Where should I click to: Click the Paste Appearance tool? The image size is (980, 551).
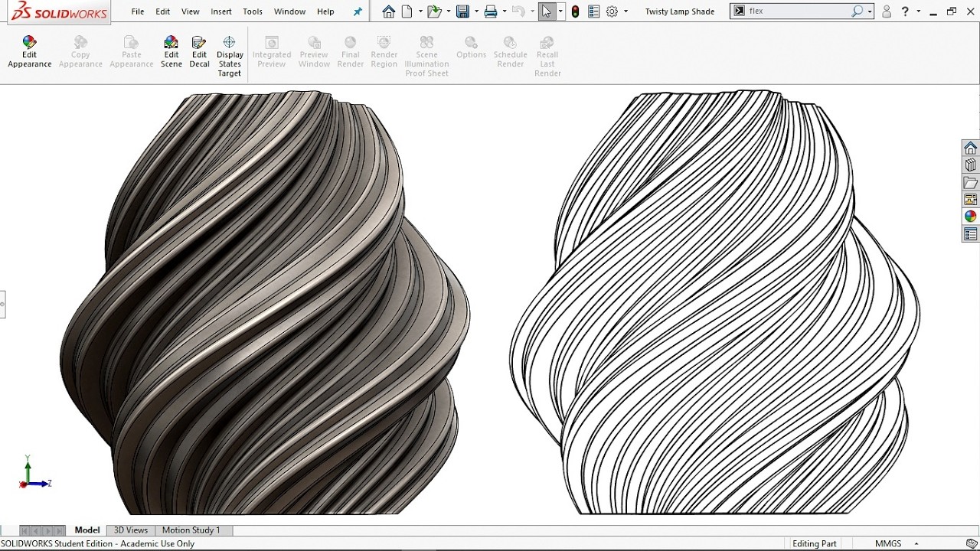click(x=132, y=52)
